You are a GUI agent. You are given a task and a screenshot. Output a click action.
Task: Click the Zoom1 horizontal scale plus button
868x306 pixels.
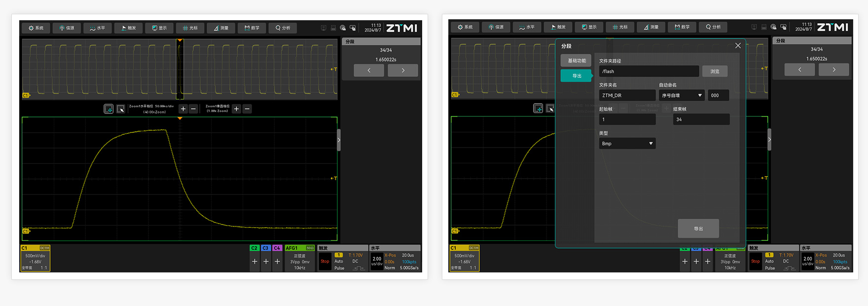[x=183, y=109]
